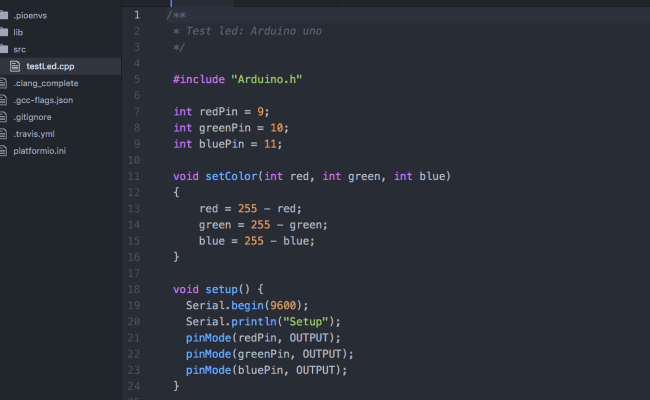Viewport: 650px width, 400px height.
Task: Open .gcc-flags.json file
Action: point(43,100)
